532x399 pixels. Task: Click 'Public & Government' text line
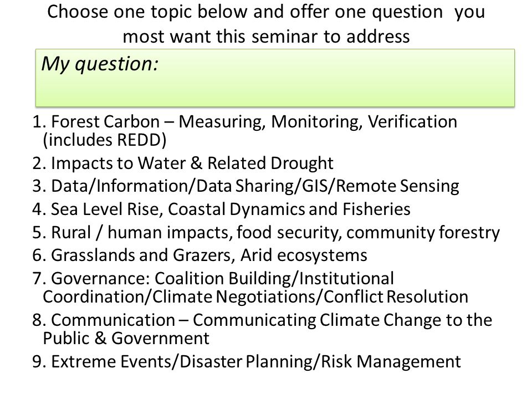(x=126, y=338)
